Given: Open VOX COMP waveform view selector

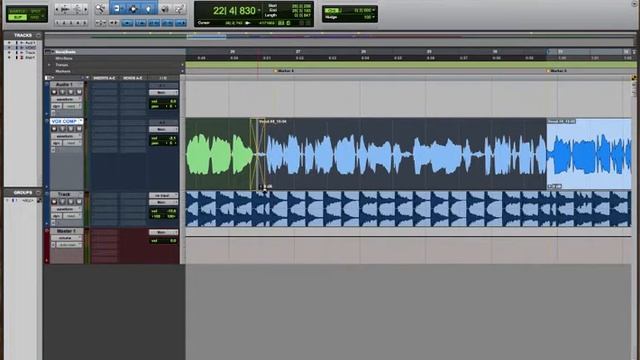Looking at the screenshot, I should click(x=67, y=136).
